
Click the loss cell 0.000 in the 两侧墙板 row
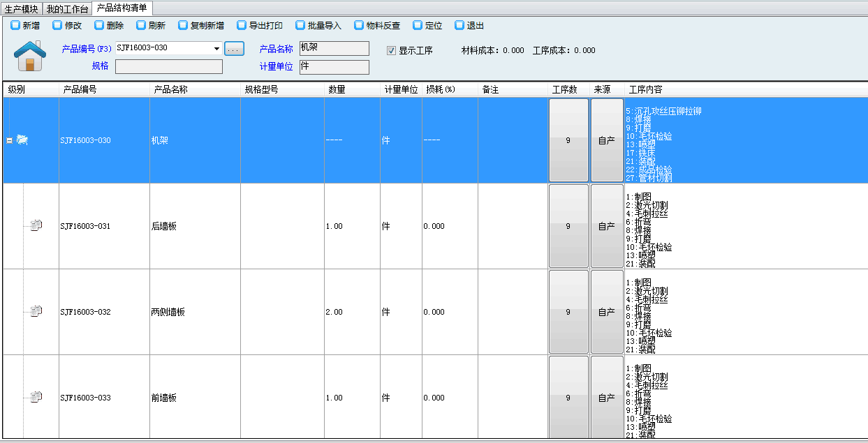pos(450,312)
